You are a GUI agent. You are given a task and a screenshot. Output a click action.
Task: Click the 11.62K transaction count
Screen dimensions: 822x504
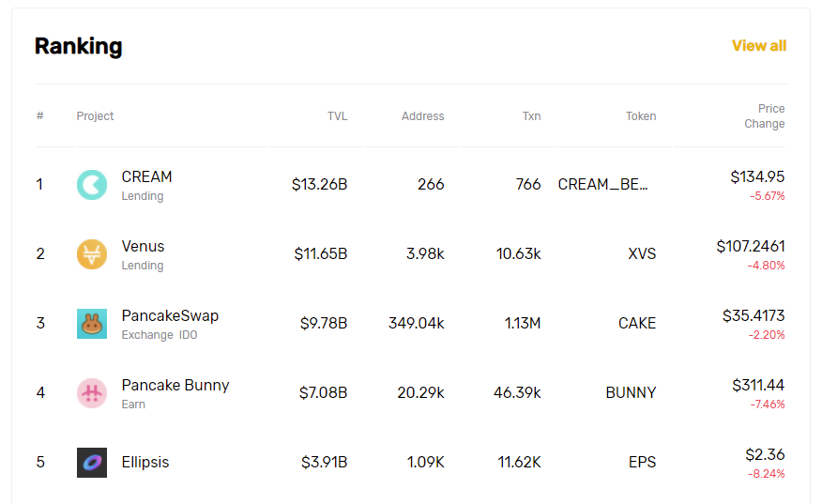coord(519,462)
